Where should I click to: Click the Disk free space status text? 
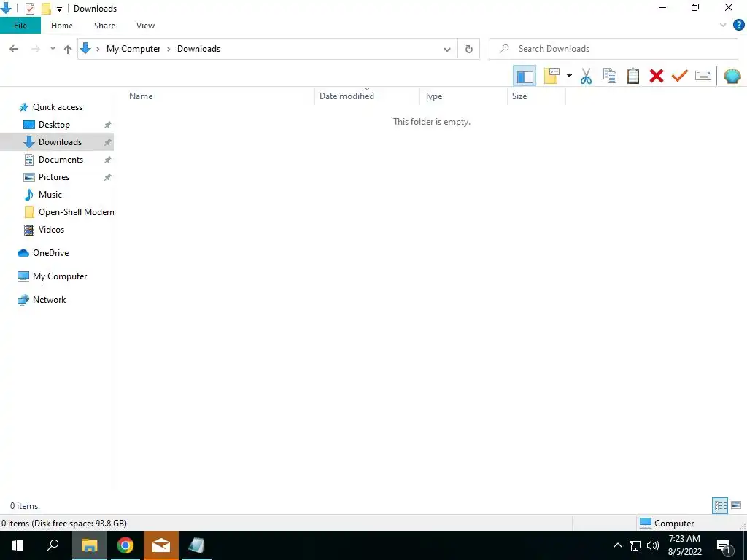click(64, 524)
